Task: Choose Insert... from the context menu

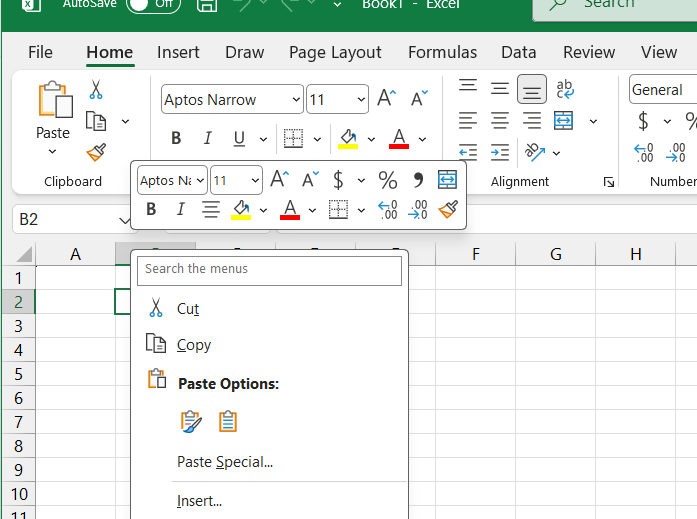Action: click(x=269, y=501)
